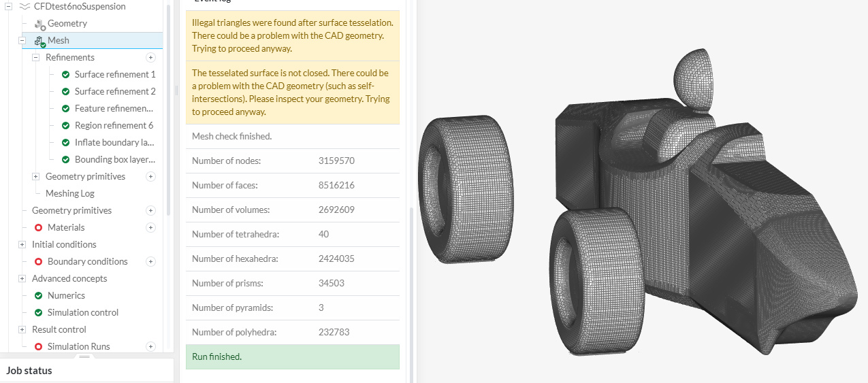Click green check icon of Surface refinement 1
This screenshot has width=868, height=383.
click(66, 75)
